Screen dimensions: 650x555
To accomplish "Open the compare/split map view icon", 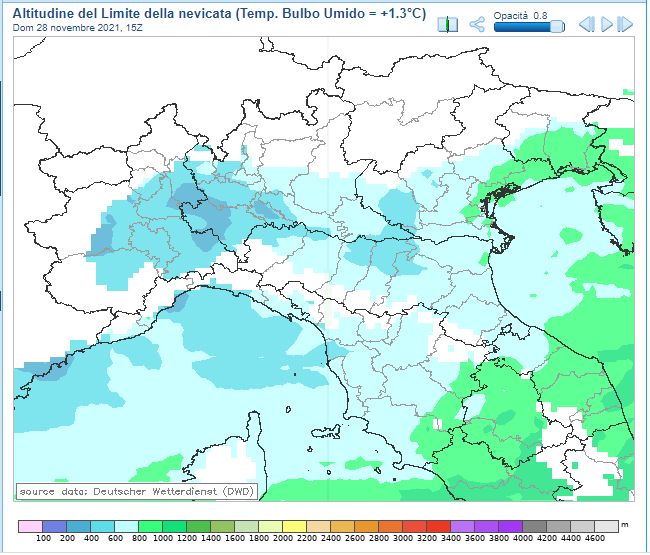I will 449,24.
